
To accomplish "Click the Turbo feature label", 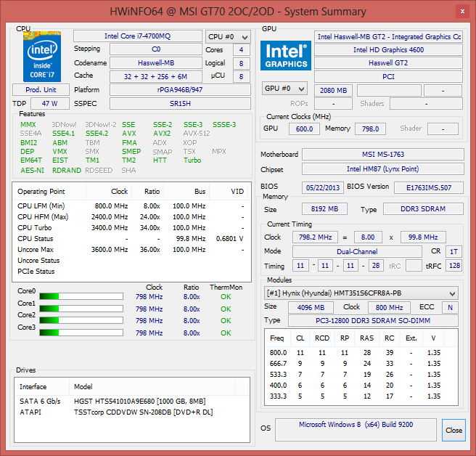I will (192, 160).
